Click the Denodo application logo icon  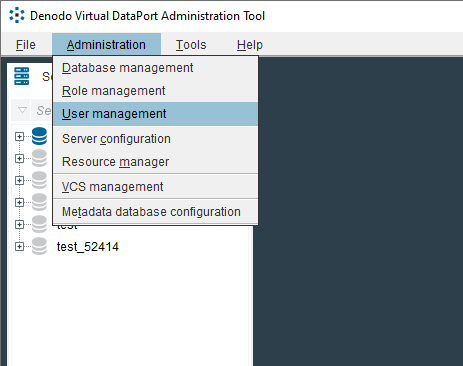17,16
